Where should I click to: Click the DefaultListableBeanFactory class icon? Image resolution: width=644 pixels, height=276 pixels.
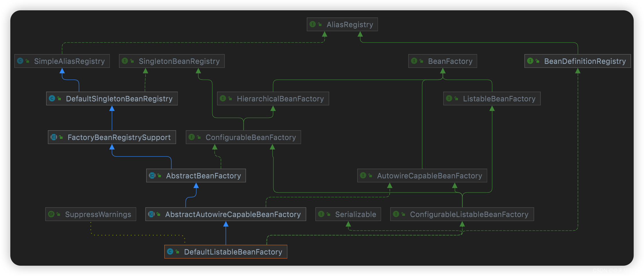(170, 252)
